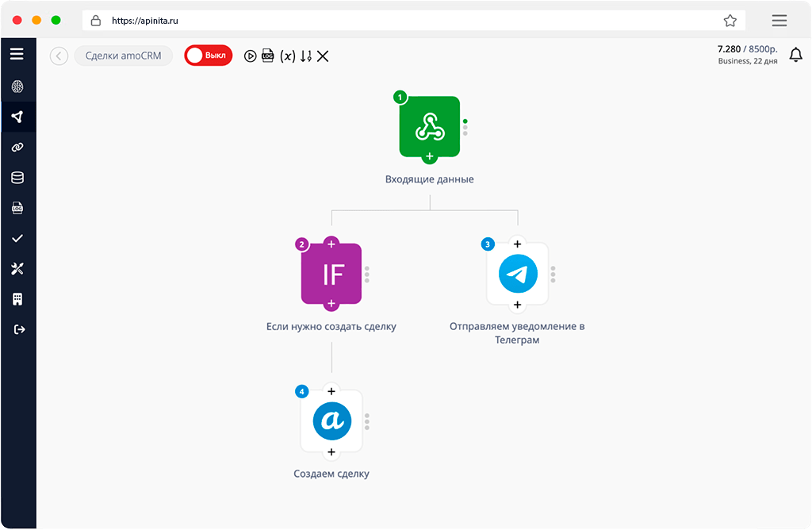
Task: Open the three-dot menu of the IF block
Action: click(x=367, y=275)
